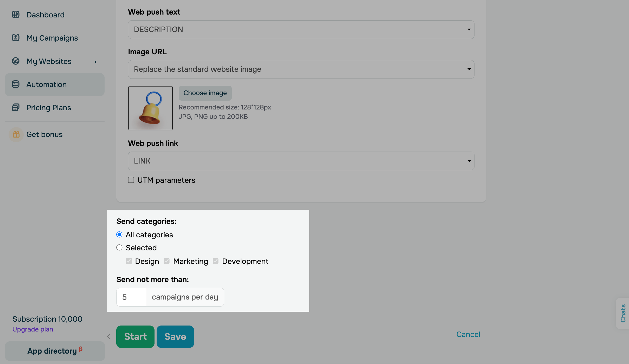This screenshot has height=364, width=629.
Task: Expand the My Websites submenu arrow
Action: pyautogui.click(x=95, y=62)
